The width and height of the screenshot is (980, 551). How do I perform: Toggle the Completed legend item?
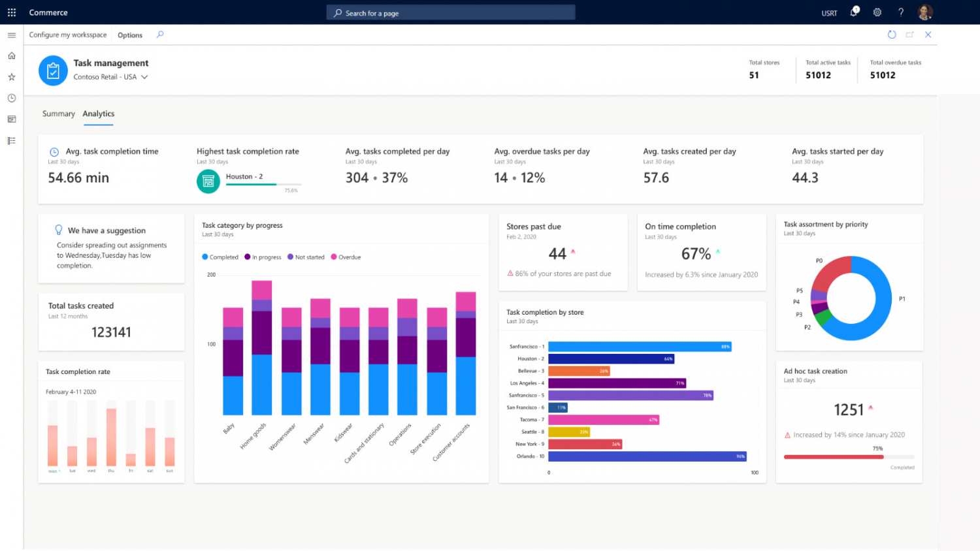point(220,257)
